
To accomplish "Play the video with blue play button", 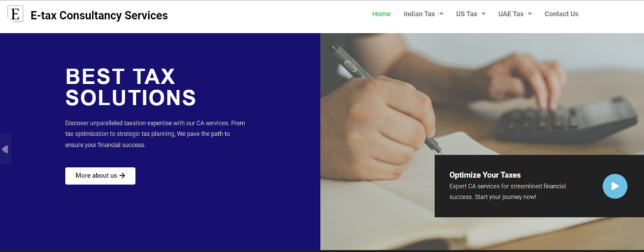I will pyautogui.click(x=615, y=186).
